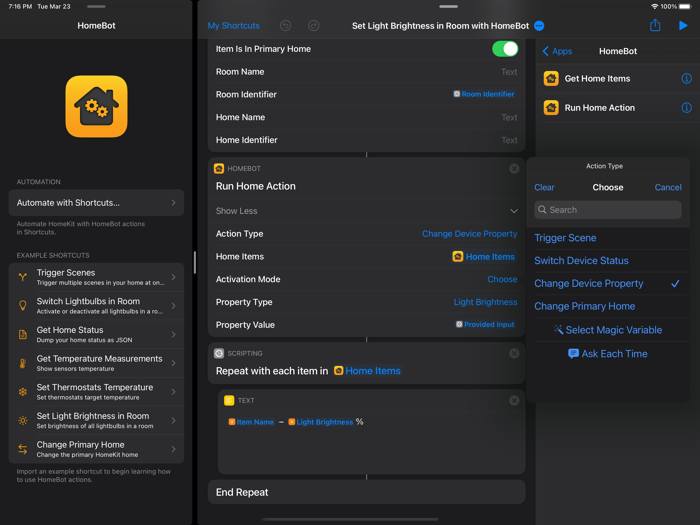Image resolution: width=700 pixels, height=525 pixels.
Task: Open Automate with Shortcuts row
Action: coord(96,203)
